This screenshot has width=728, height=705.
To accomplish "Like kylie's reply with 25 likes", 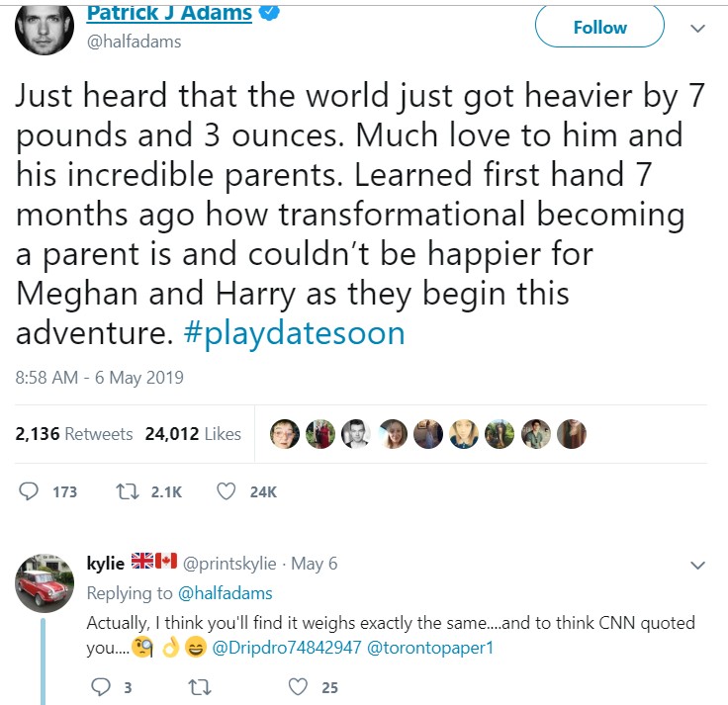I will (x=298, y=687).
